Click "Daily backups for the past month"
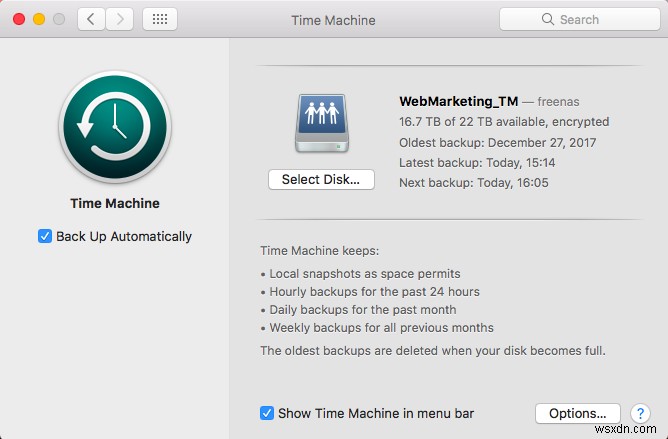The image size is (668, 439). pos(363,309)
